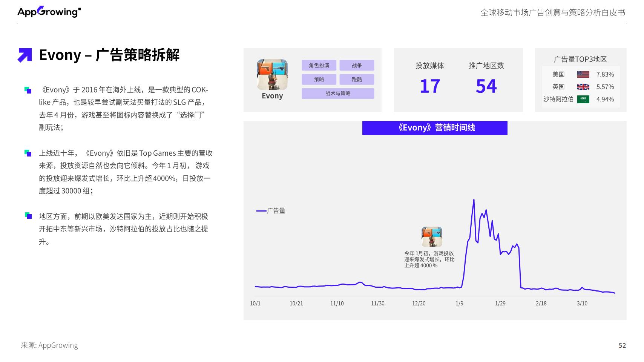This screenshot has height=362, width=644.
Task: Click the 11/30 axis label
Action: (x=378, y=304)
